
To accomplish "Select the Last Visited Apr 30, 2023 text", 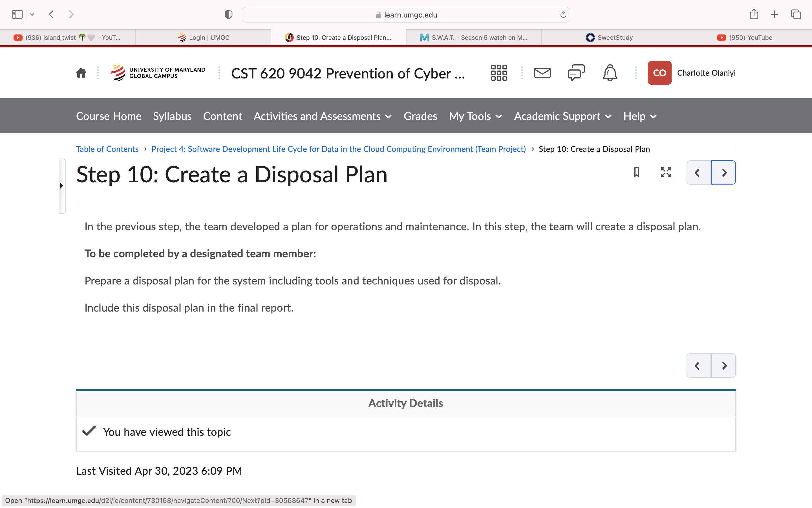I will (159, 471).
